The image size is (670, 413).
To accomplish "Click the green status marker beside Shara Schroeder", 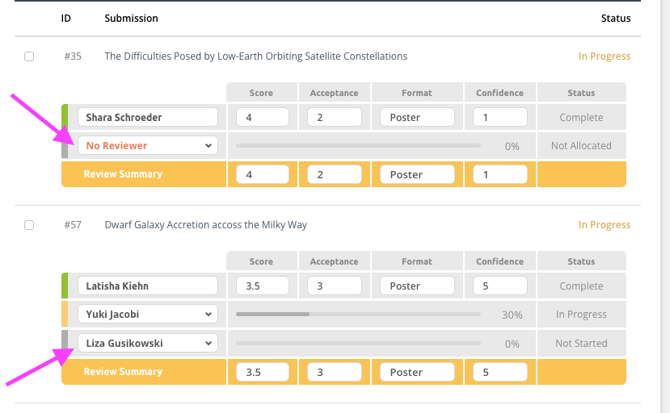I will point(65,117).
